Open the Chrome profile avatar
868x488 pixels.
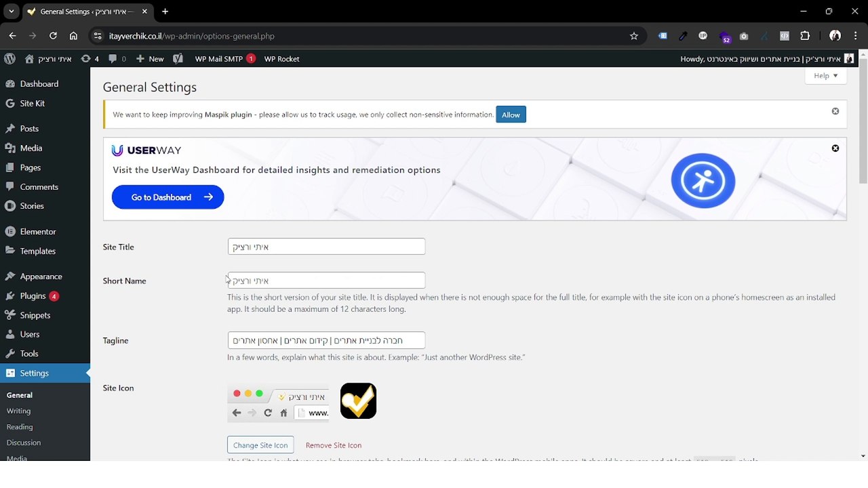click(x=835, y=36)
